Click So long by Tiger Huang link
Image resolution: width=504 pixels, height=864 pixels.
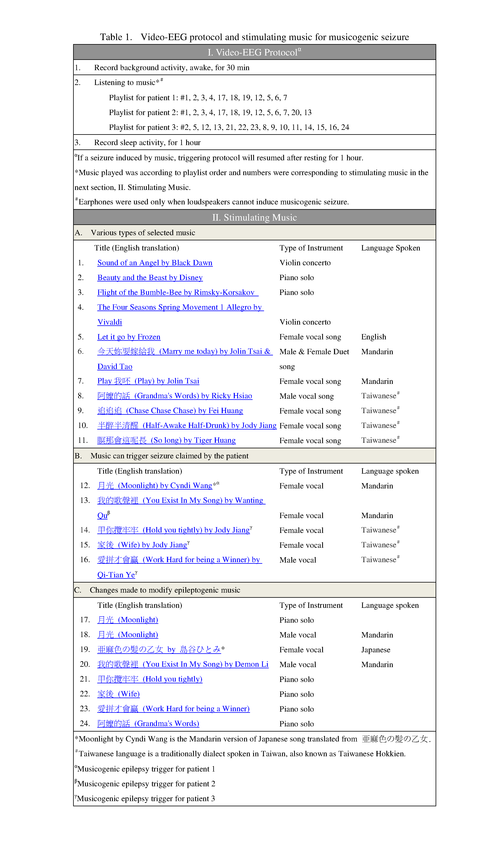pos(166,440)
